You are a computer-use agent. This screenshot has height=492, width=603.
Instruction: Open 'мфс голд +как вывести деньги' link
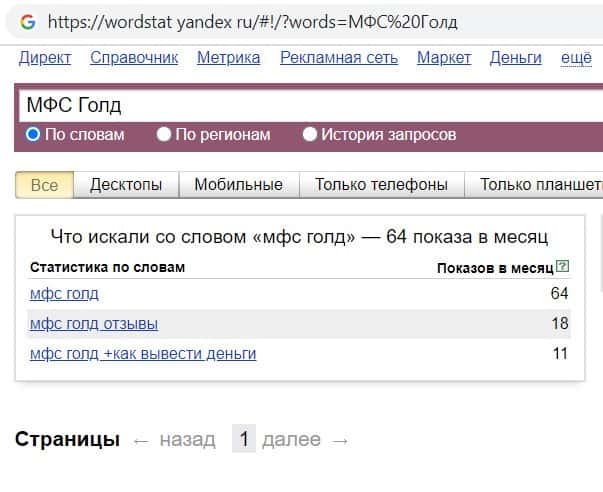143,354
